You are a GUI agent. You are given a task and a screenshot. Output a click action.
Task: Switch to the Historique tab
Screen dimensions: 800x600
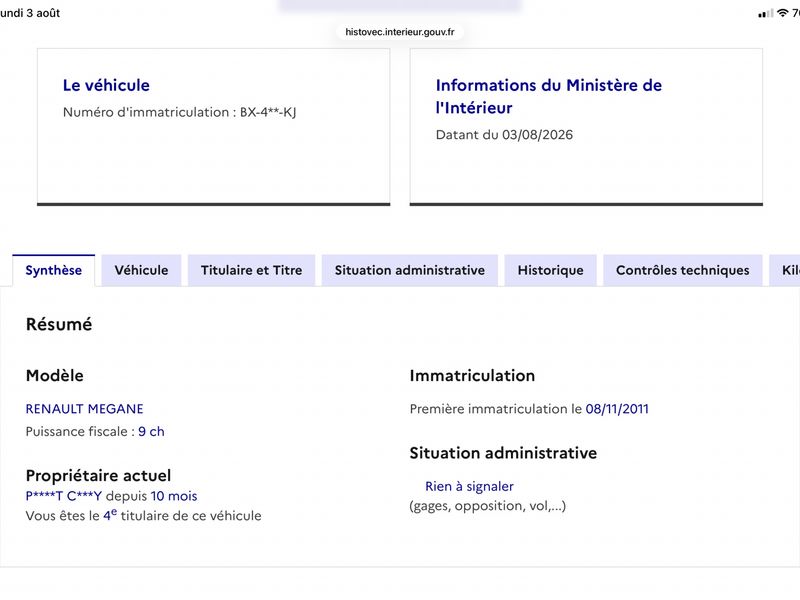click(551, 270)
